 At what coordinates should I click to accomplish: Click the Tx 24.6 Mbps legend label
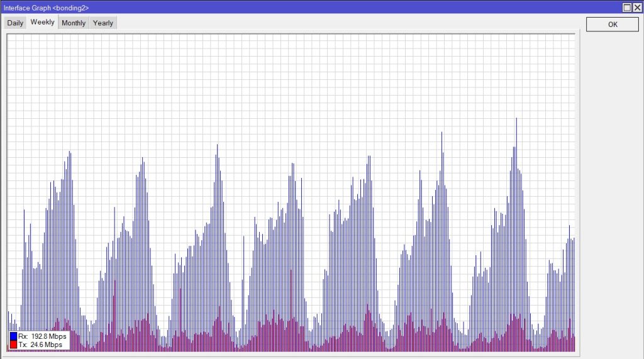click(x=40, y=345)
